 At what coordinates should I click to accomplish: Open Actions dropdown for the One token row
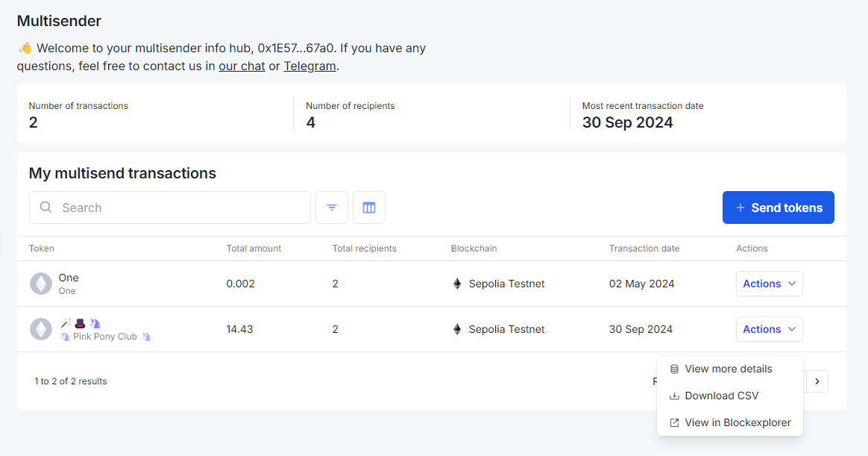[769, 284]
